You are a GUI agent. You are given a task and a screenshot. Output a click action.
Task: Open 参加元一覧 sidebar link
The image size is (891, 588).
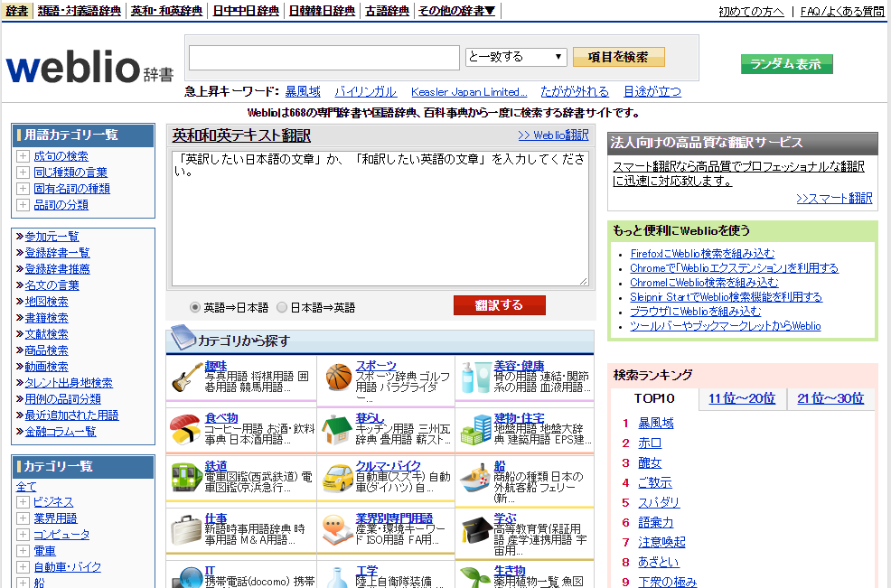coord(52,237)
